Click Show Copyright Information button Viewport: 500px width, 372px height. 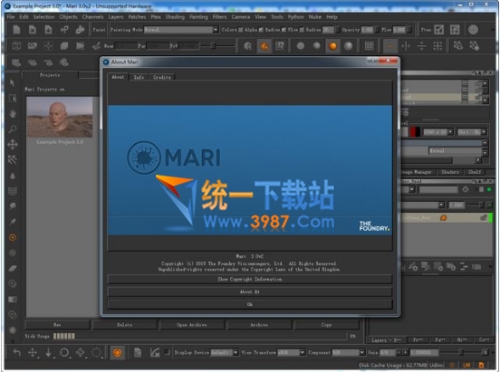point(250,279)
